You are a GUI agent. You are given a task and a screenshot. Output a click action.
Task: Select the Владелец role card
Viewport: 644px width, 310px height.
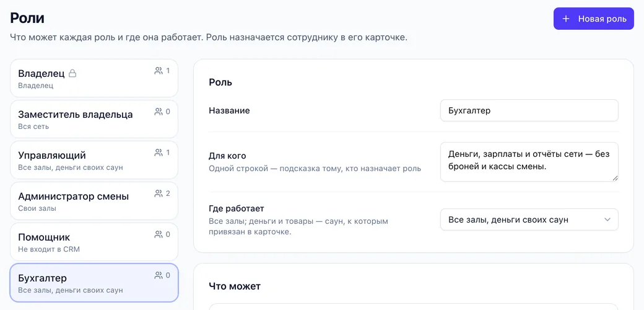(94, 78)
